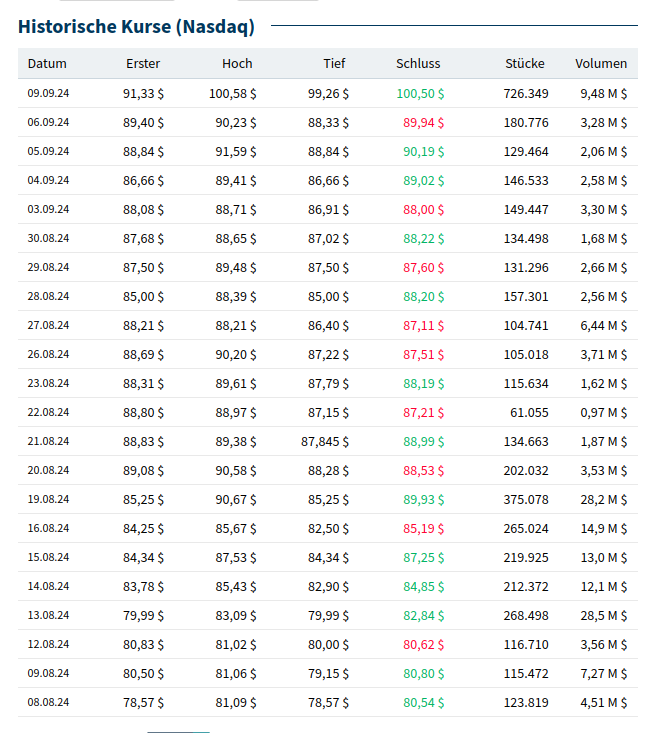Viewport: 661px width, 733px height.
Task: Select the 09.09.24 date cell
Action: tap(48, 94)
